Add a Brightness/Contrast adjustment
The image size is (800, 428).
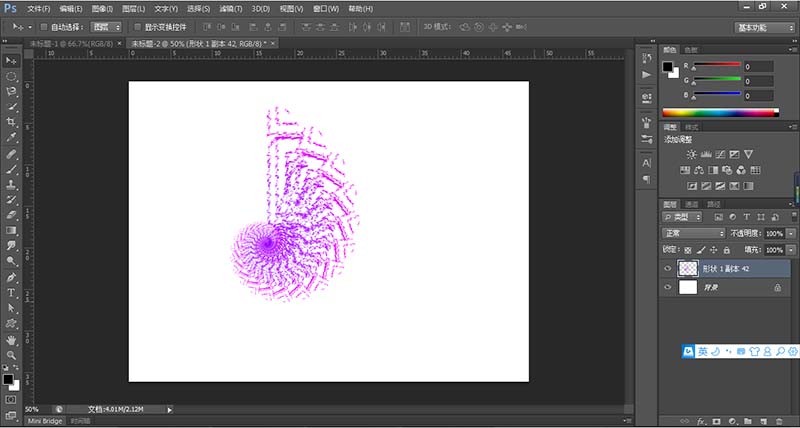[691, 154]
